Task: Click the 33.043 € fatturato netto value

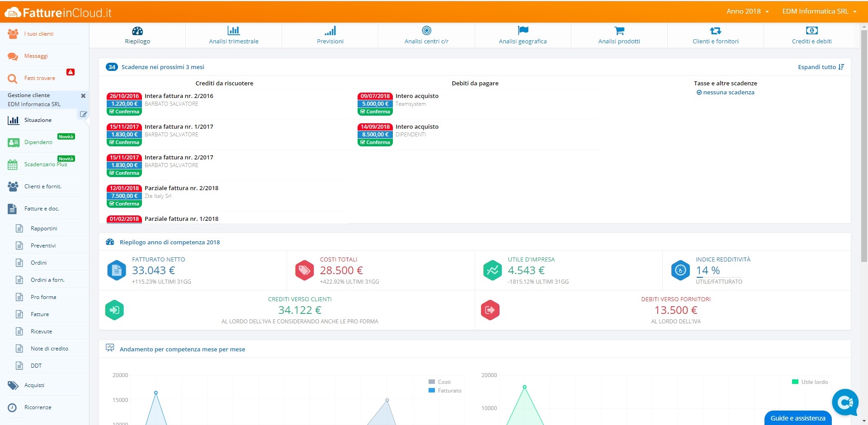Action: (x=154, y=271)
